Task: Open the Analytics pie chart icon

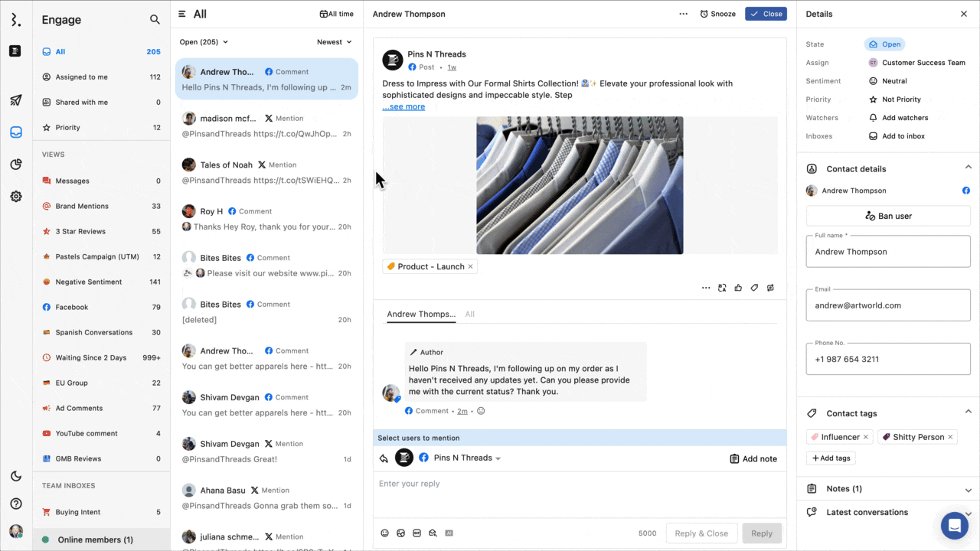Action: coord(15,165)
